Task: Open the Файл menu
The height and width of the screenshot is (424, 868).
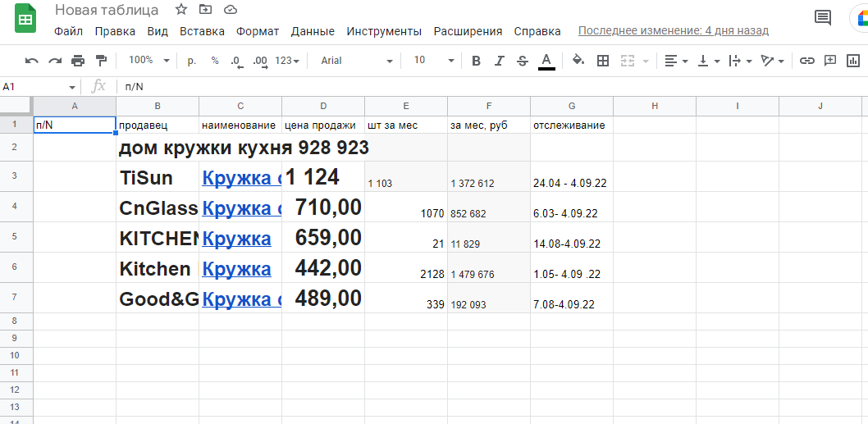Action: point(69,31)
